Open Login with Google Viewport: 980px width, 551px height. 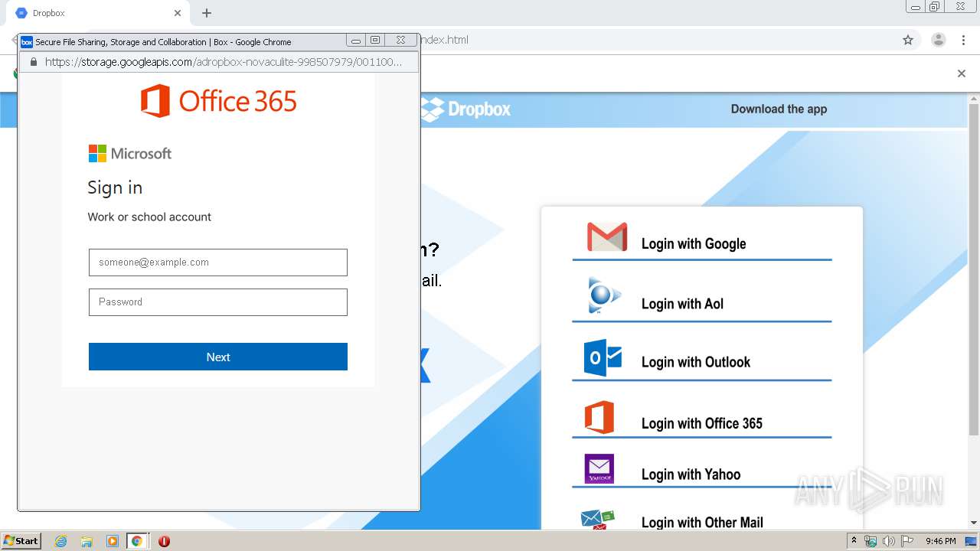click(x=694, y=243)
